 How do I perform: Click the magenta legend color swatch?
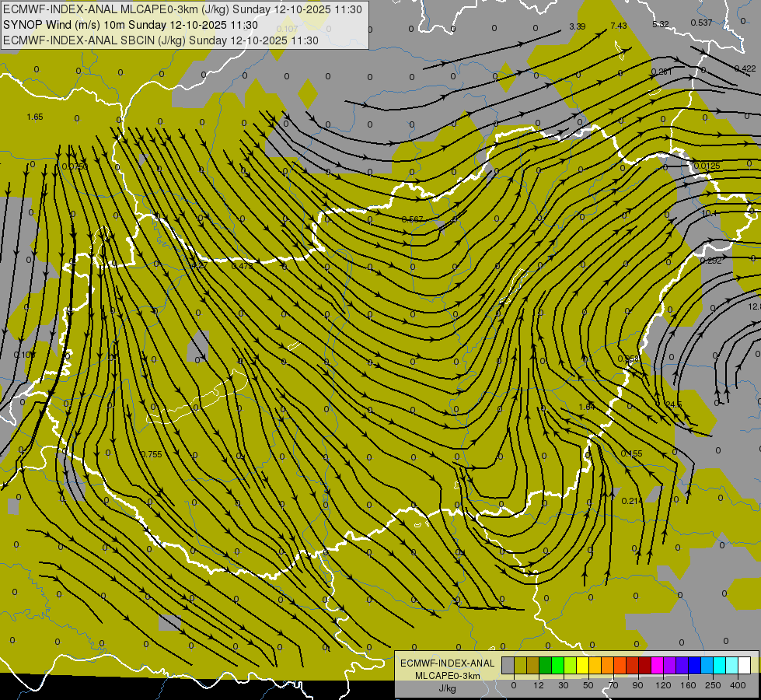pos(657,665)
